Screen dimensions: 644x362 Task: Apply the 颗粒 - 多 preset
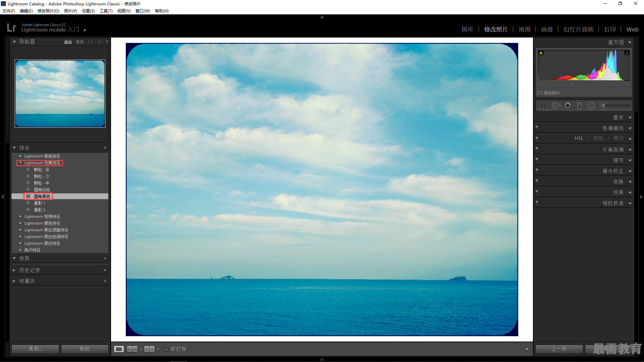42,170
